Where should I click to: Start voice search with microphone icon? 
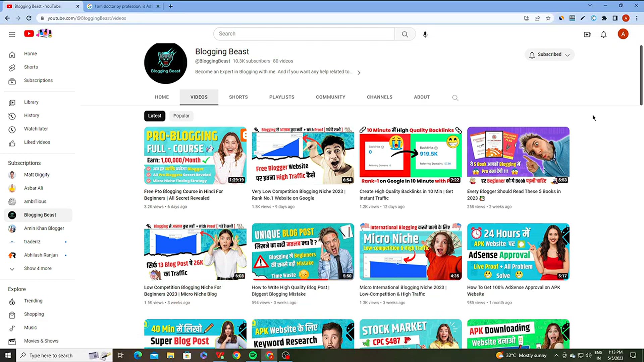(425, 34)
